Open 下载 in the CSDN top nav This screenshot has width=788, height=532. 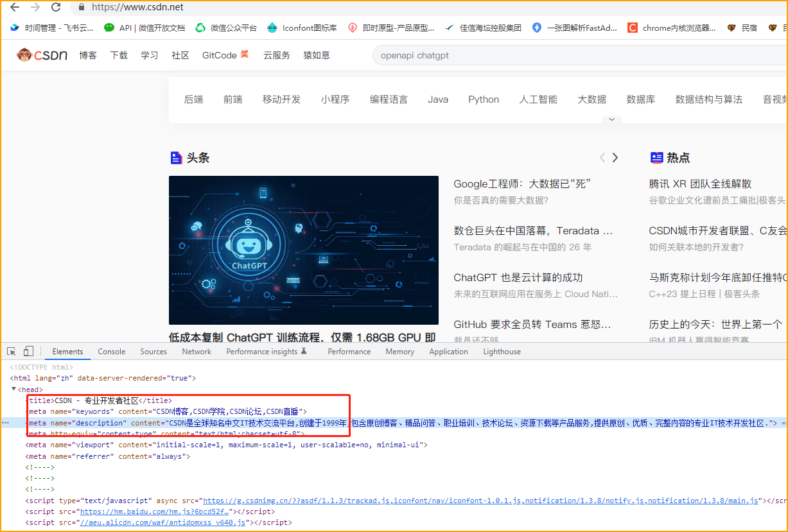coord(119,55)
